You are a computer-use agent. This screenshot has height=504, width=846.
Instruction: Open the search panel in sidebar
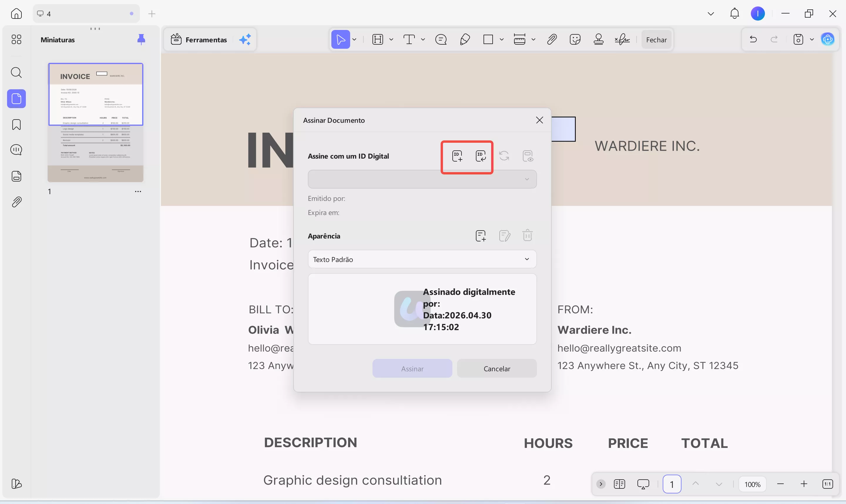pos(16,72)
